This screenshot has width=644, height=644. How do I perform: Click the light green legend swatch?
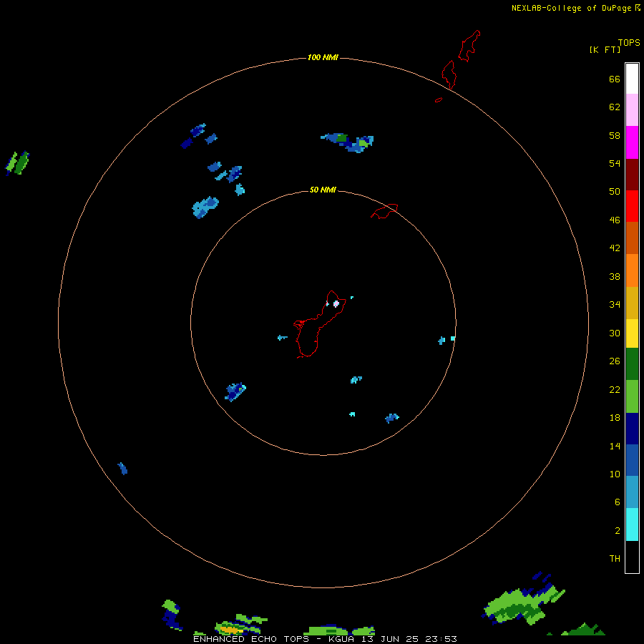(632, 396)
